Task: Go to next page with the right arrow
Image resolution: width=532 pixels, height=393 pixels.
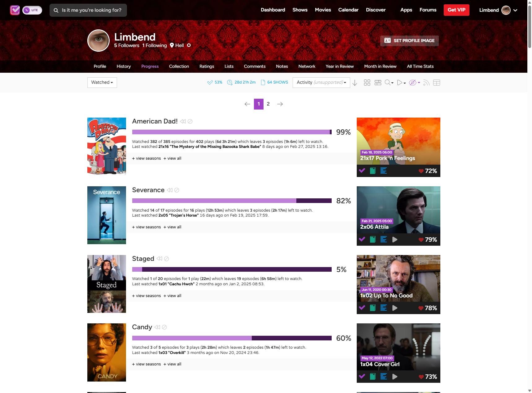Action: pos(280,104)
